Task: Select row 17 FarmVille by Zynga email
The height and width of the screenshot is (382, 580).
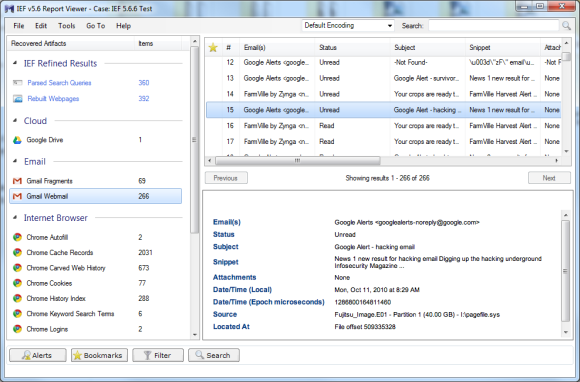Action: pos(383,142)
